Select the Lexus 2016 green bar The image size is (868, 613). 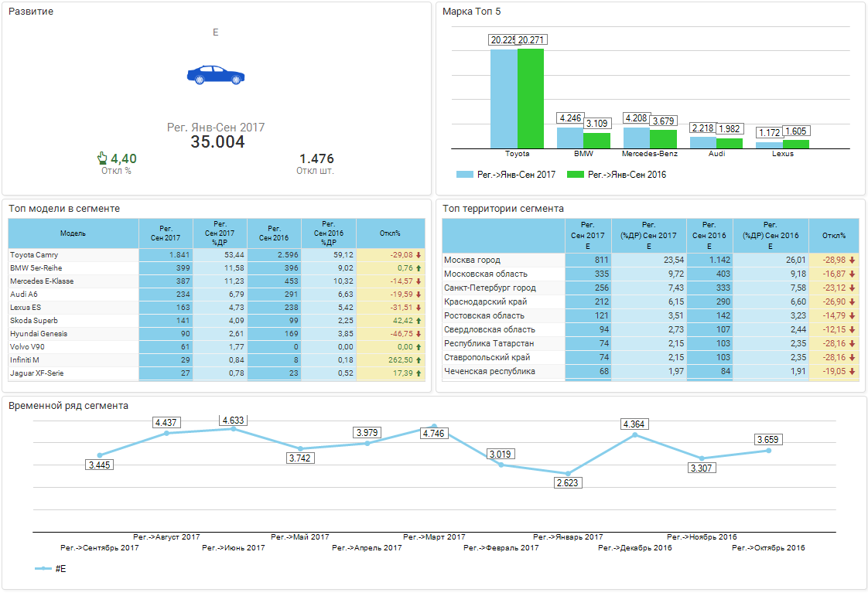coord(796,144)
